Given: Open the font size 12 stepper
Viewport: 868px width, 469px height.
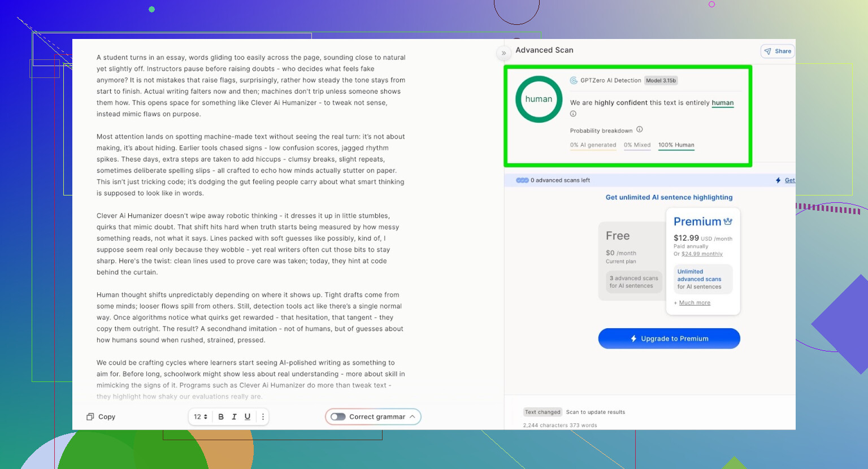Looking at the screenshot, I should coord(201,417).
